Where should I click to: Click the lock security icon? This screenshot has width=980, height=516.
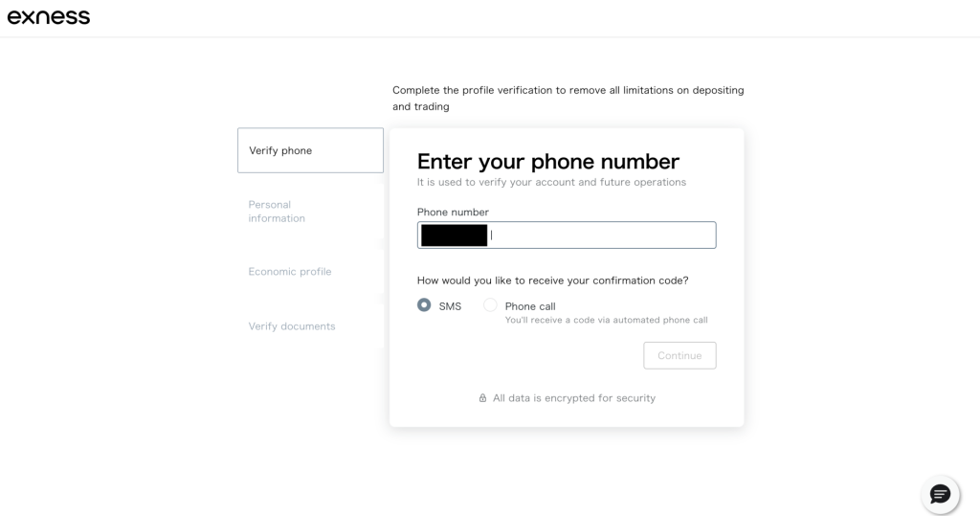483,398
